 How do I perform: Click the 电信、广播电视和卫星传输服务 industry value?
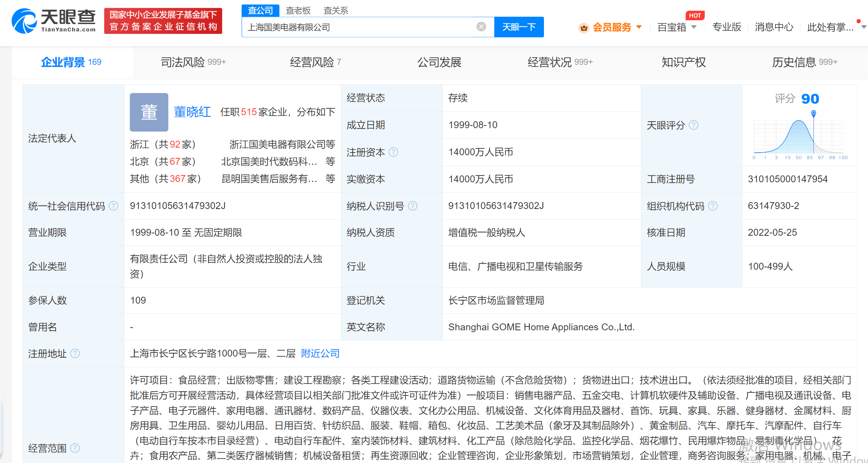[x=515, y=267]
